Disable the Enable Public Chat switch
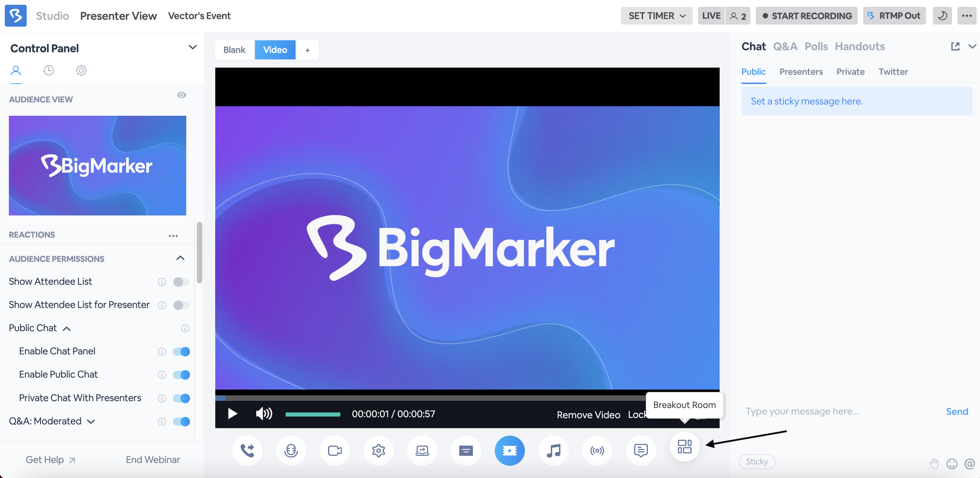Screen dimensions: 980x478 pos(181,375)
